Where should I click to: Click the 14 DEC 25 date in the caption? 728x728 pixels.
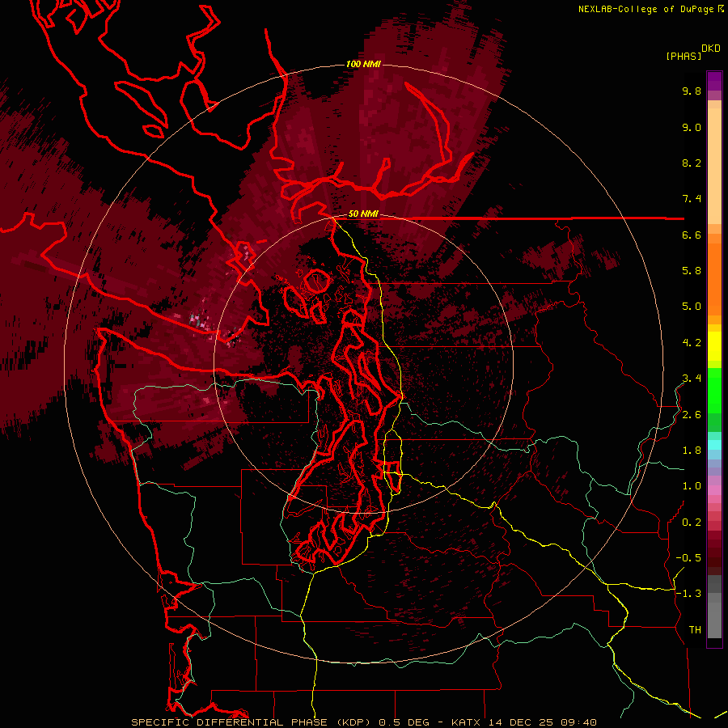point(521,722)
